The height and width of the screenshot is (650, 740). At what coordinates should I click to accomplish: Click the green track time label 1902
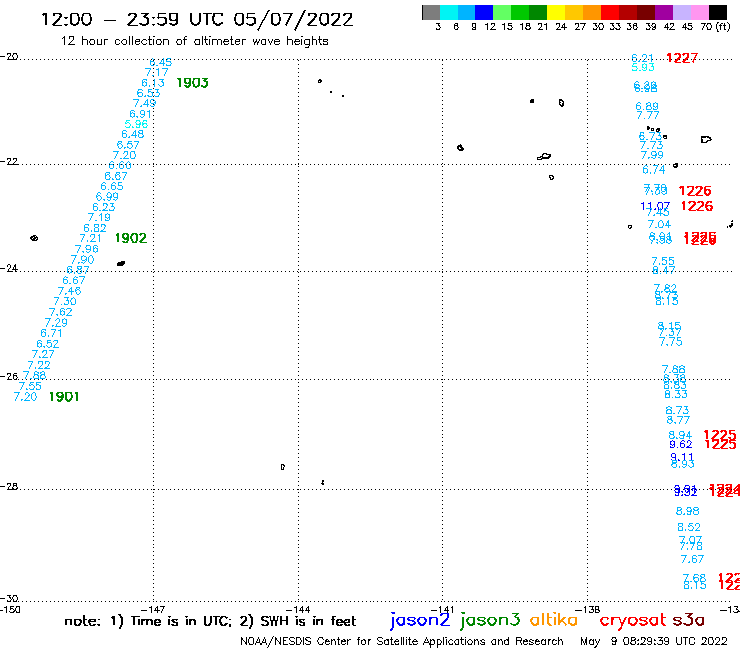click(131, 238)
